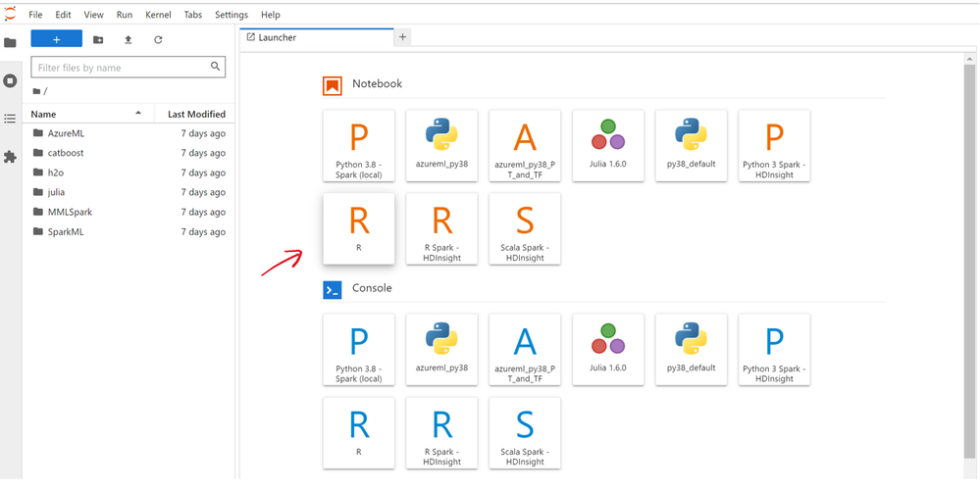Click the JupyterLab logo icon
This screenshot has height=491, width=980.
[10, 13]
